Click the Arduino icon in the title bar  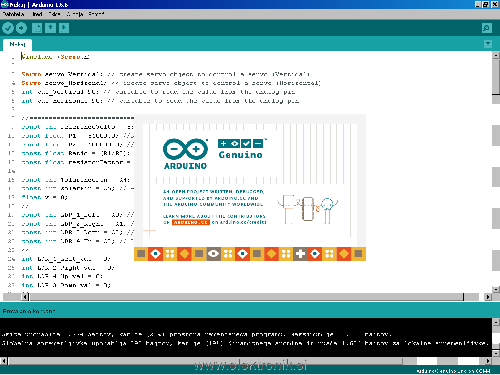pyautogui.click(x=4, y=4)
